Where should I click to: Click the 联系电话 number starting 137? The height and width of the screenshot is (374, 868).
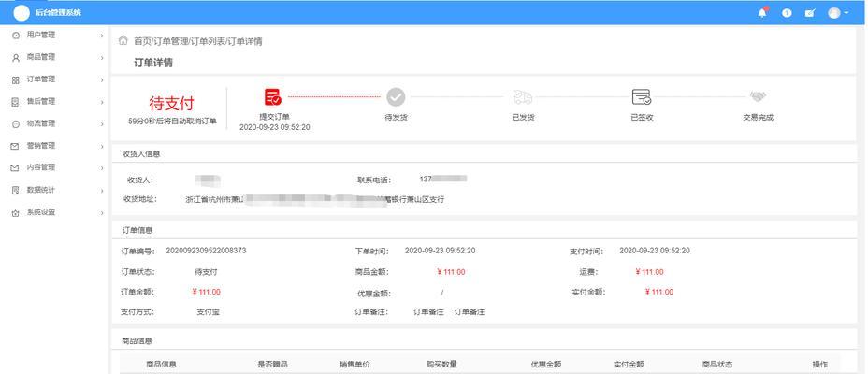click(x=443, y=179)
